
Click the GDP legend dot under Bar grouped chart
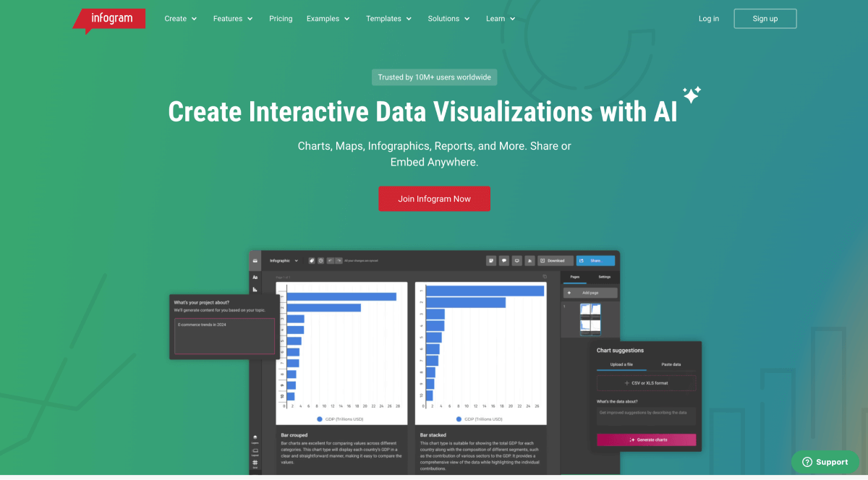[x=320, y=419]
